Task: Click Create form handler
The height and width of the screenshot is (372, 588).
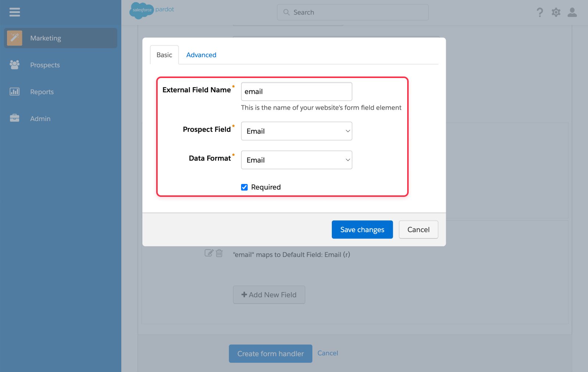Action: pyautogui.click(x=270, y=353)
